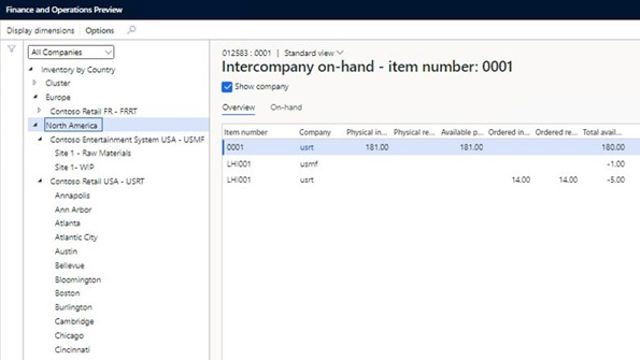Collapse the North America node
The image size is (640, 360).
coord(36,125)
